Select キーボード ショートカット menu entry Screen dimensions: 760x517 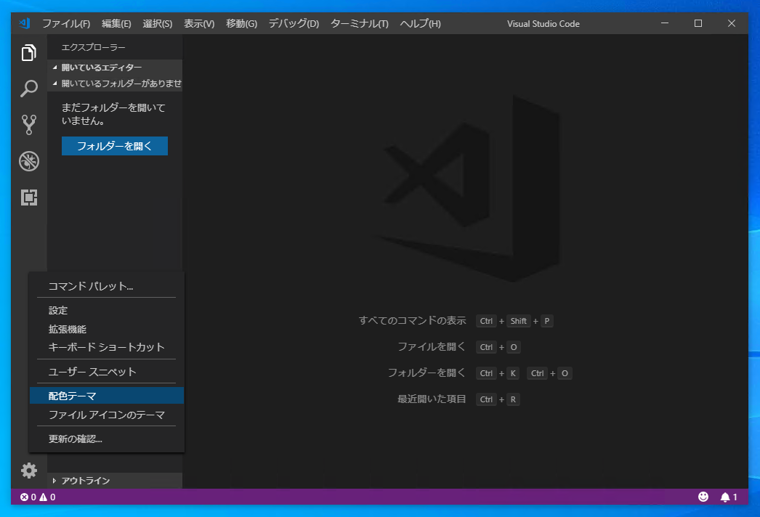[x=107, y=347]
